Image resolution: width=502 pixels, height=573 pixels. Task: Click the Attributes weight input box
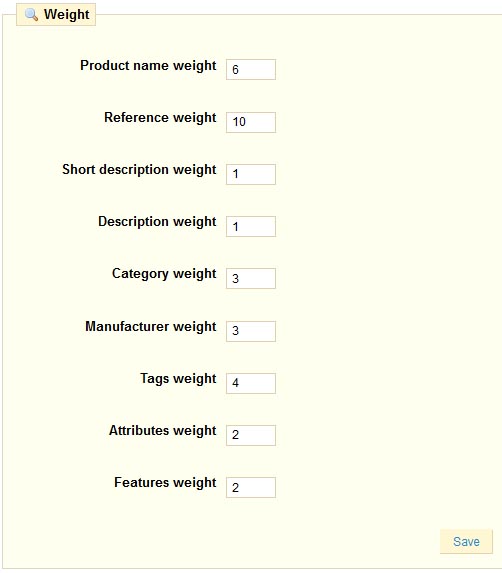coord(251,435)
